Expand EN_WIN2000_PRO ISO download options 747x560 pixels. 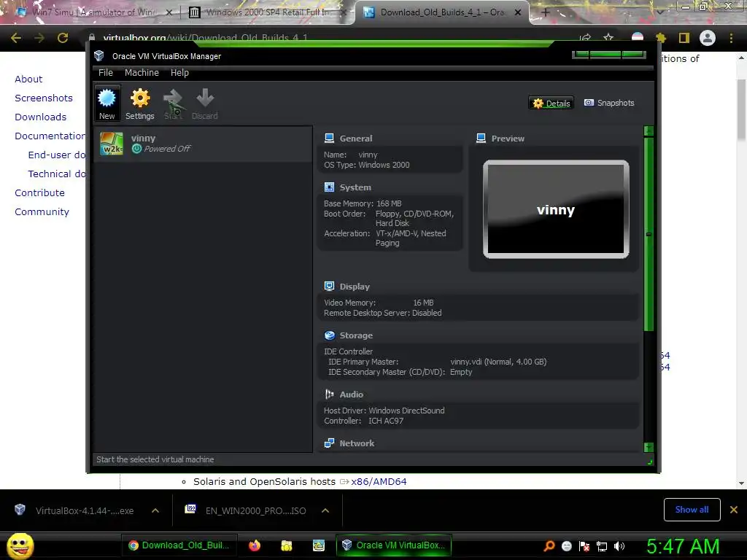[x=325, y=510]
